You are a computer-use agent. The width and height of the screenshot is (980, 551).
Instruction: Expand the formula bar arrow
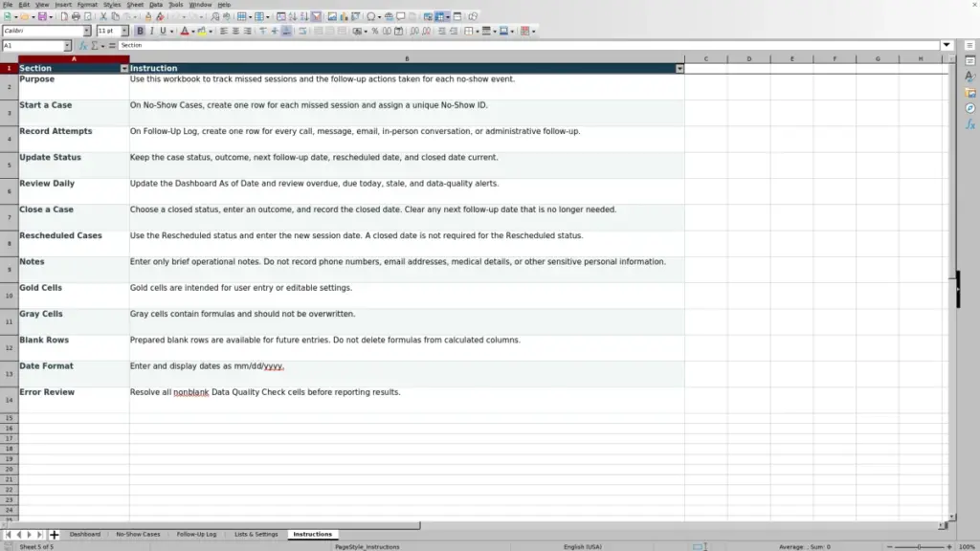947,46
